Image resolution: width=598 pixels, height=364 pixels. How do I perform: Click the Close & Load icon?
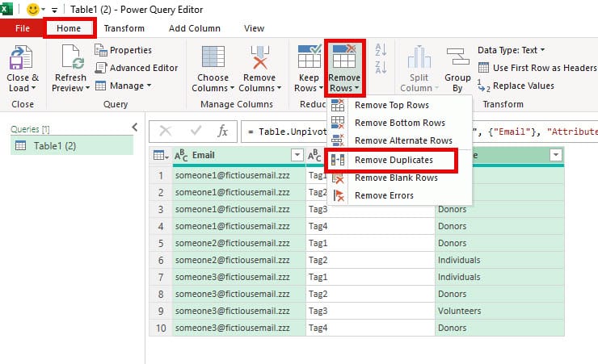coord(21,57)
